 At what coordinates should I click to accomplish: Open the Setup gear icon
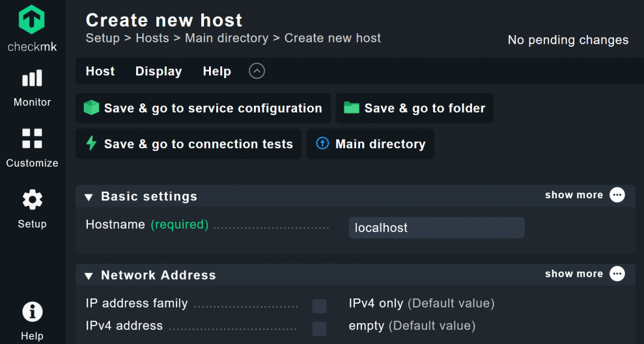[32, 200]
